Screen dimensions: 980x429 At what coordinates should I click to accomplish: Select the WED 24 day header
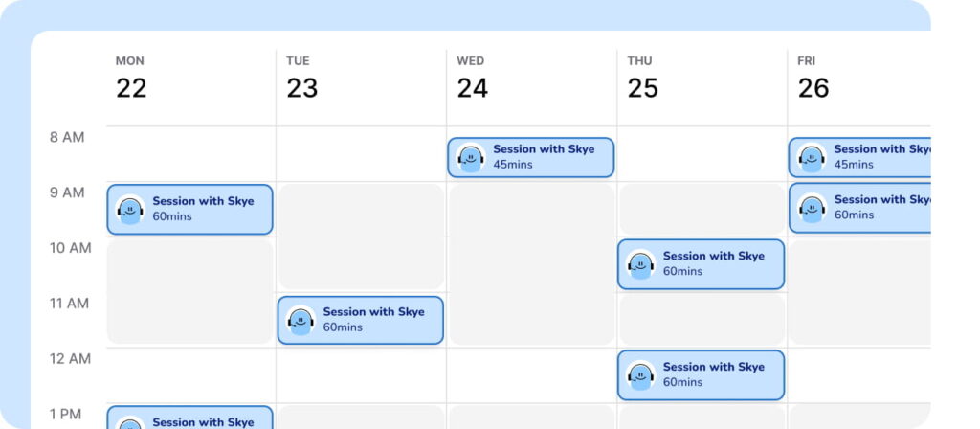[472, 79]
